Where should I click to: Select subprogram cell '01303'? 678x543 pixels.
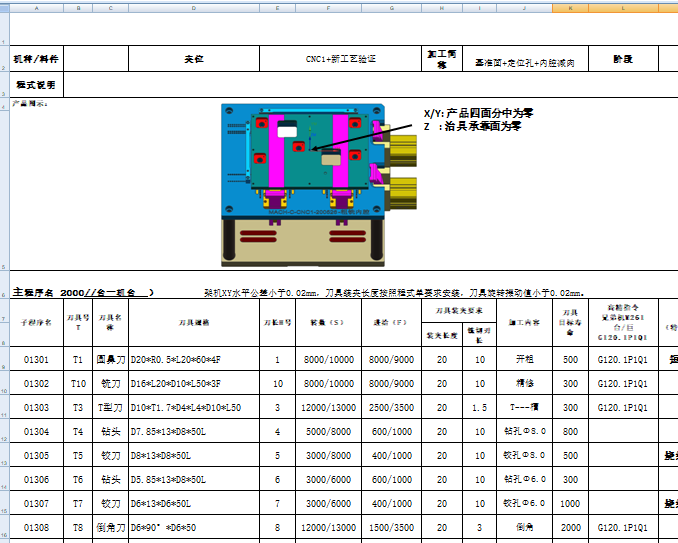pos(36,407)
